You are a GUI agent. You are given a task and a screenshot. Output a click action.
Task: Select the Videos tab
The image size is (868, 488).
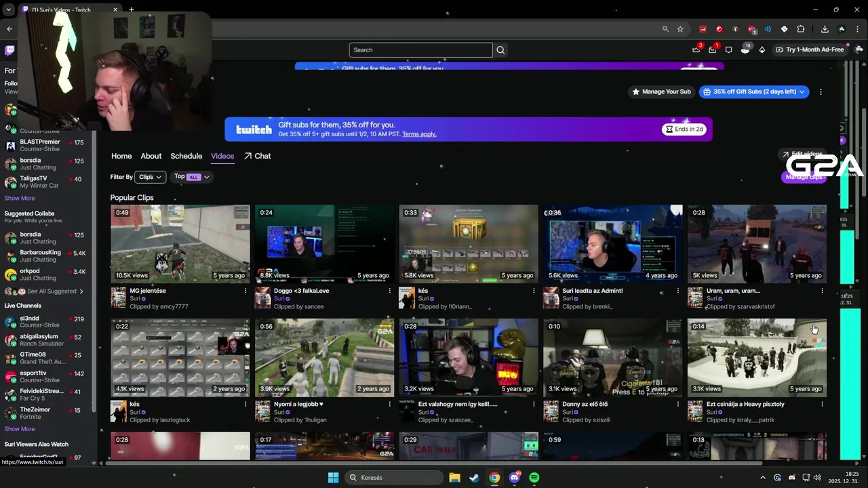222,156
